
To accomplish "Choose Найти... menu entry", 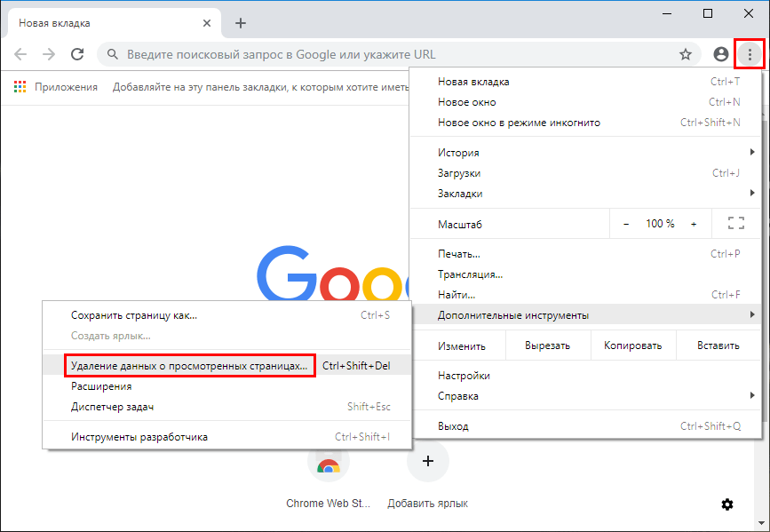I will pos(585,295).
